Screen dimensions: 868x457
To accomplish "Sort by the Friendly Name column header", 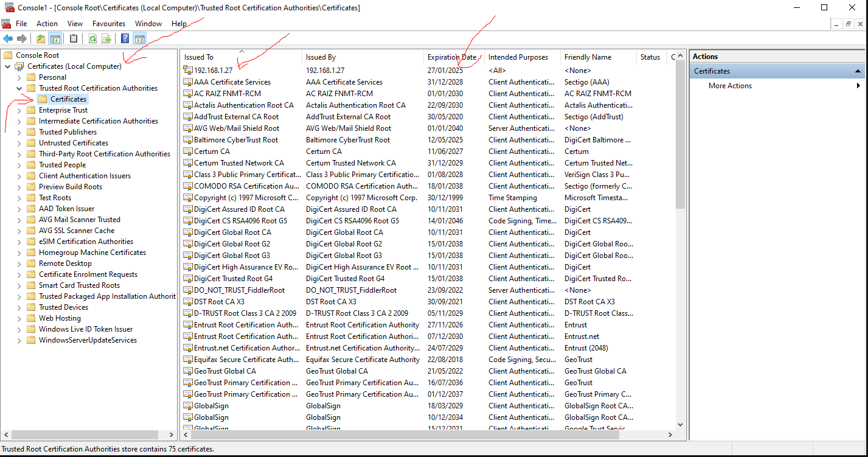I will click(x=599, y=57).
